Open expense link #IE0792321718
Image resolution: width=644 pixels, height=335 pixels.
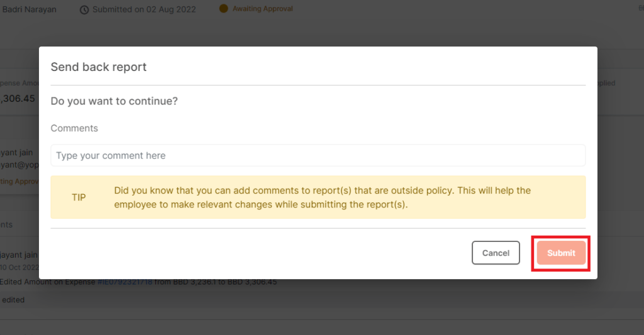(125, 282)
